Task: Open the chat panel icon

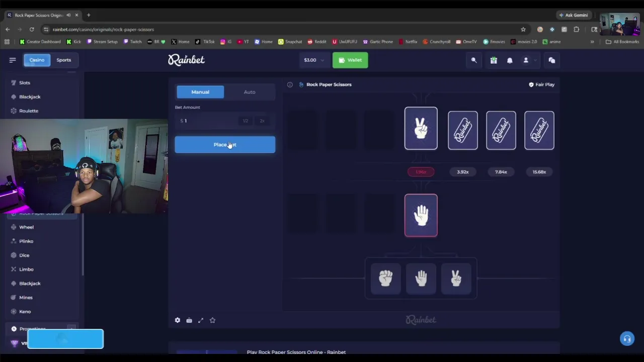Action: coord(552,60)
